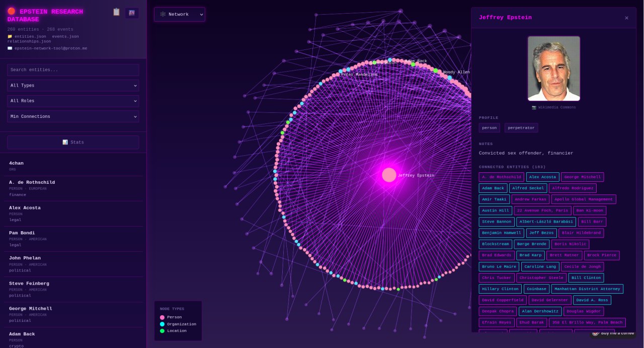Image resolution: width=644 pixels, height=348 pixels.
Task: Select Adam Back in the entity list
Action: (73, 338)
